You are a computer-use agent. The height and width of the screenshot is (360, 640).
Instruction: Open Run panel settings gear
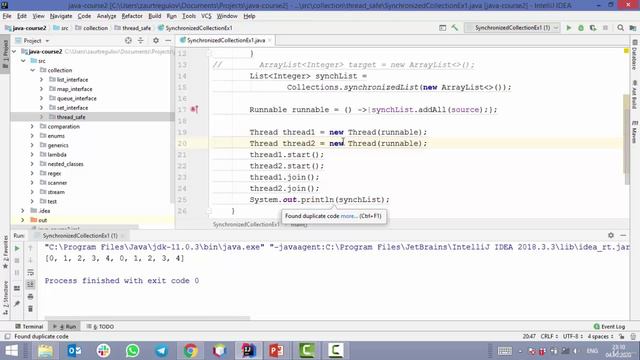[611, 235]
